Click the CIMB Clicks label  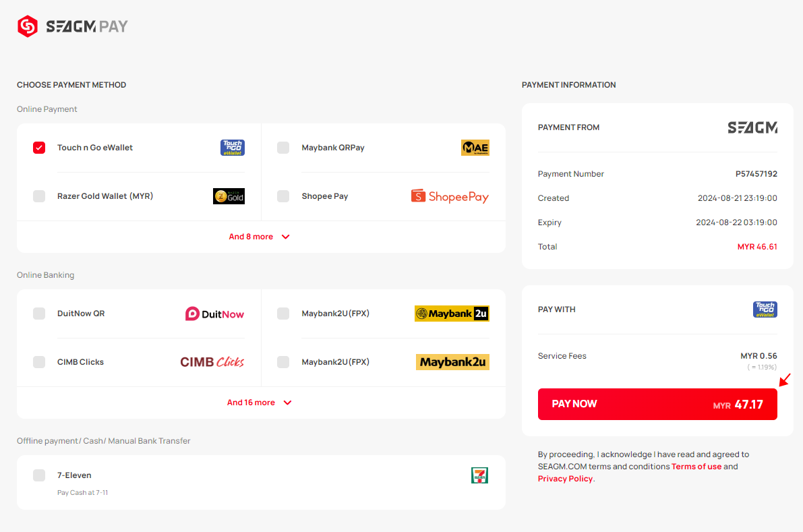point(80,362)
